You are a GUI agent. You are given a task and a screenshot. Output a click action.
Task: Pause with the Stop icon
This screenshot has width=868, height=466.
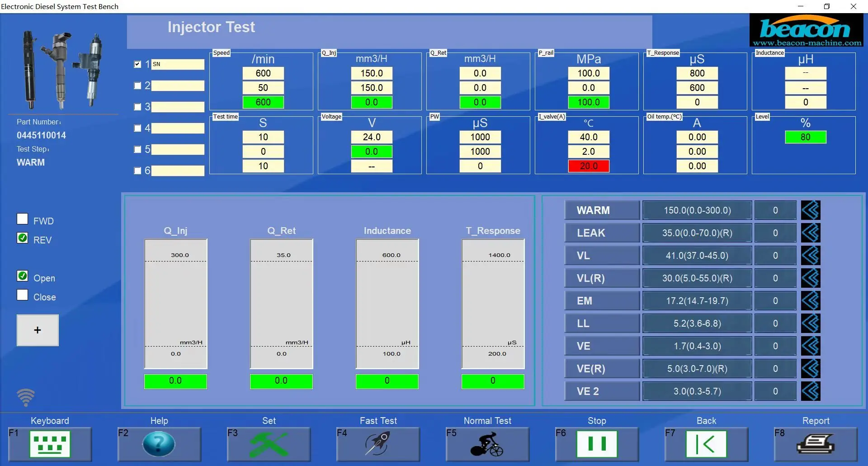click(x=597, y=444)
